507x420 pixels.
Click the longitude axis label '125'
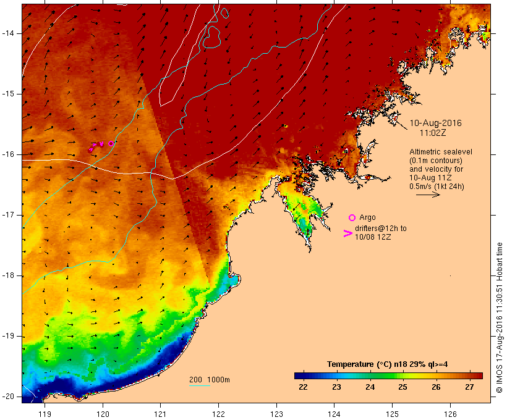click(392, 414)
